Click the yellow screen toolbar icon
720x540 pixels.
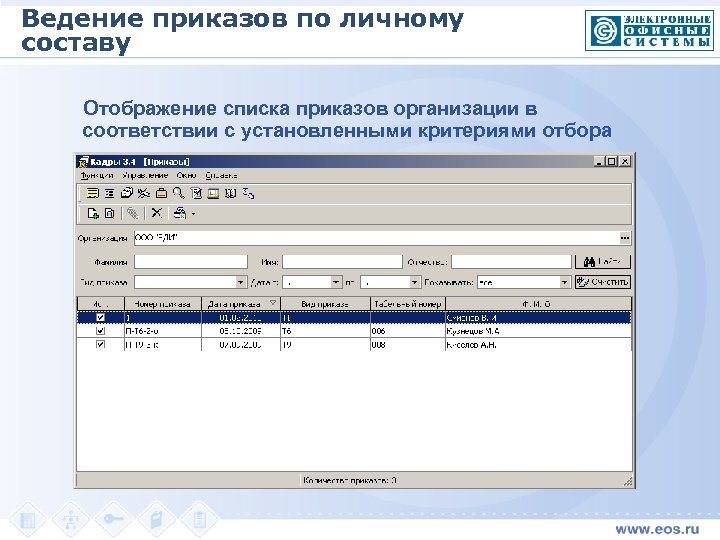213,193
